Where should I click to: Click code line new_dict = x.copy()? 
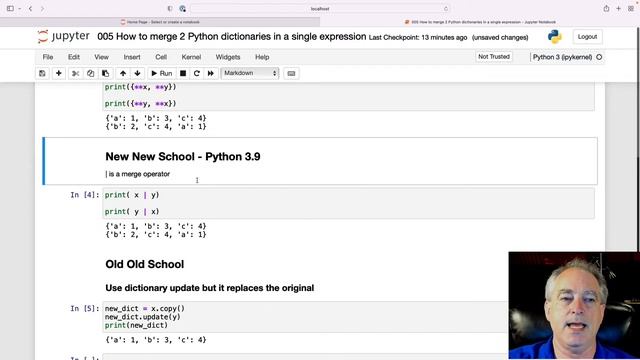[144, 309]
